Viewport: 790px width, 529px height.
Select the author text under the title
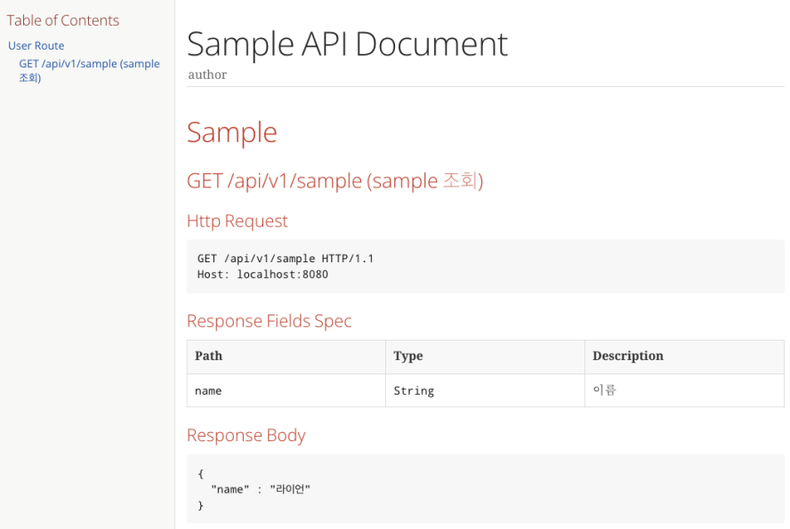(x=207, y=75)
